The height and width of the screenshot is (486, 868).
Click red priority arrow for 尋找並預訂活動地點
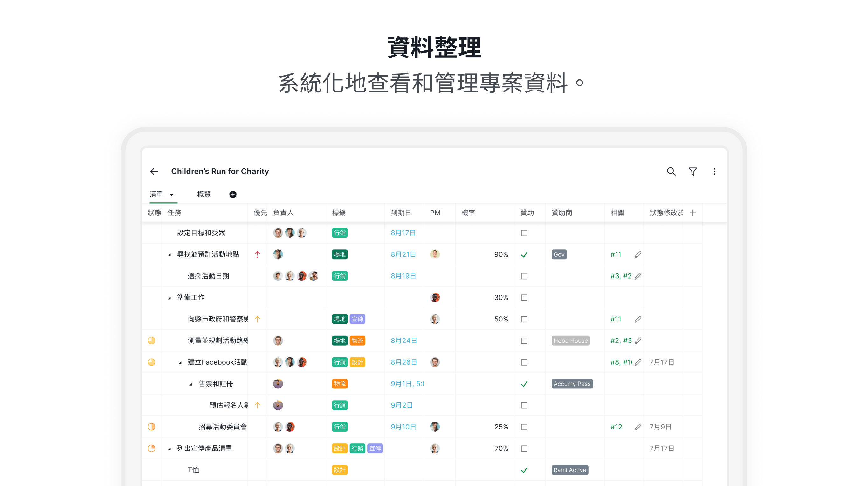(258, 254)
